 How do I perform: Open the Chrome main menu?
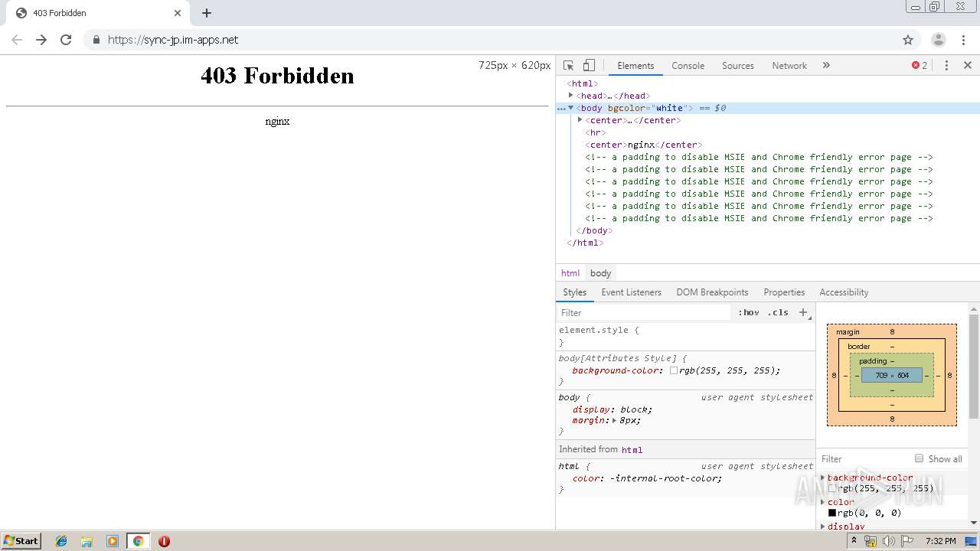point(963,40)
